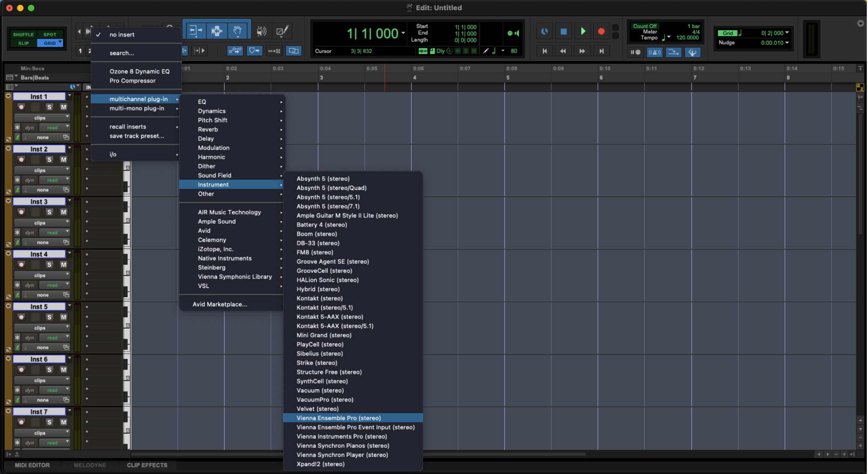
Task: Select the Selector waveform tool
Action: click(x=217, y=31)
